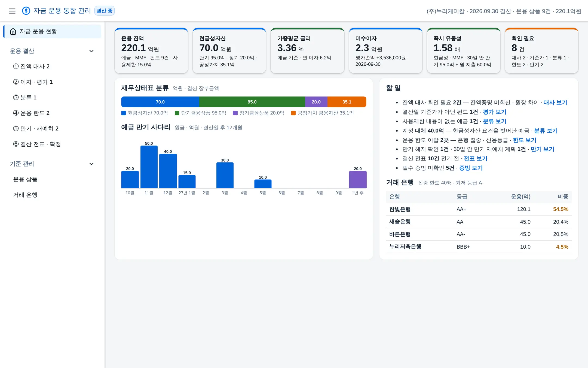
Task: Follow the 전표 보기 link
Action: [x=476, y=159]
